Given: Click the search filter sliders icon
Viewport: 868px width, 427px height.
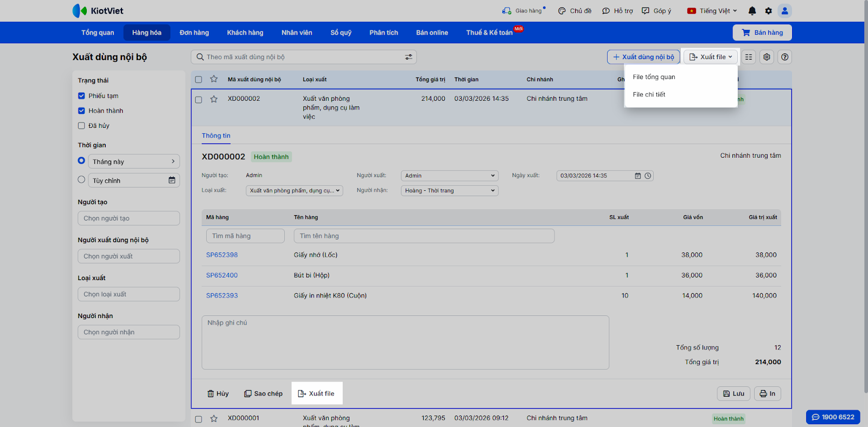Looking at the screenshot, I should pyautogui.click(x=409, y=57).
